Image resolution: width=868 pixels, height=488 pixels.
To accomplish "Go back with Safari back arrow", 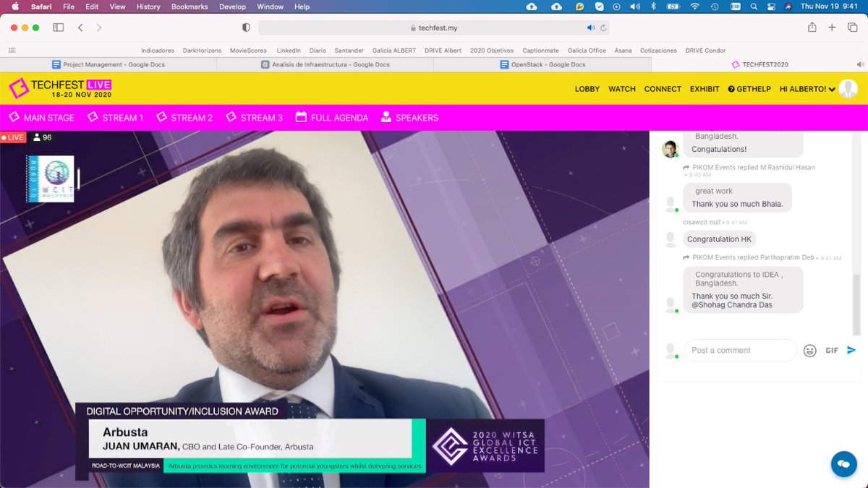I will (x=80, y=27).
